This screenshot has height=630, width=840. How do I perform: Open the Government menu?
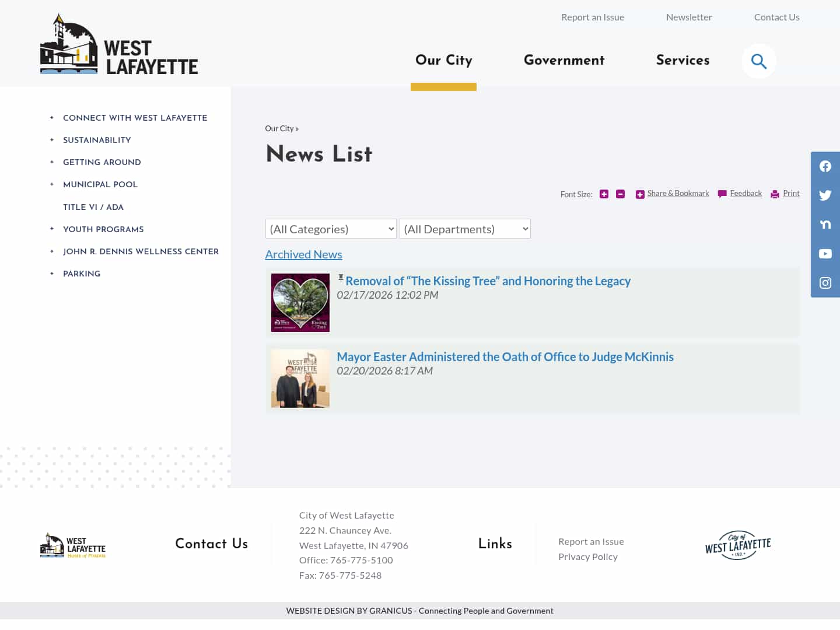click(x=563, y=61)
